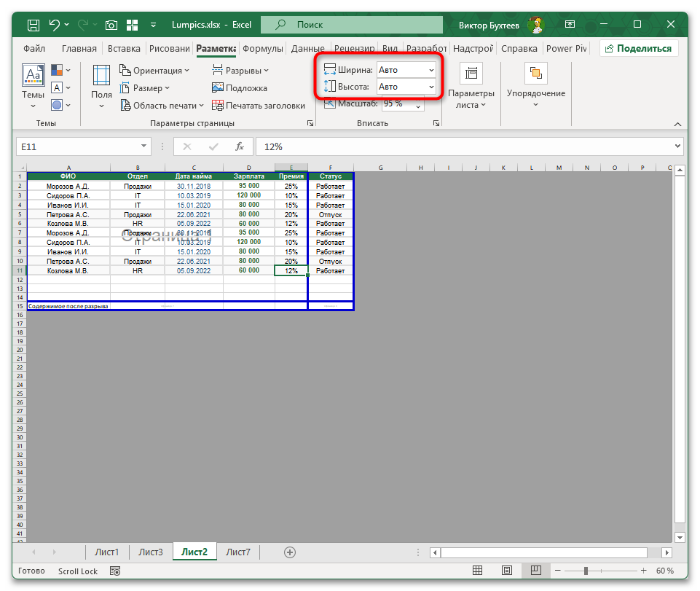This screenshot has height=591, width=700.
Task: Click Подложка (Background) icon
Action: (x=218, y=88)
